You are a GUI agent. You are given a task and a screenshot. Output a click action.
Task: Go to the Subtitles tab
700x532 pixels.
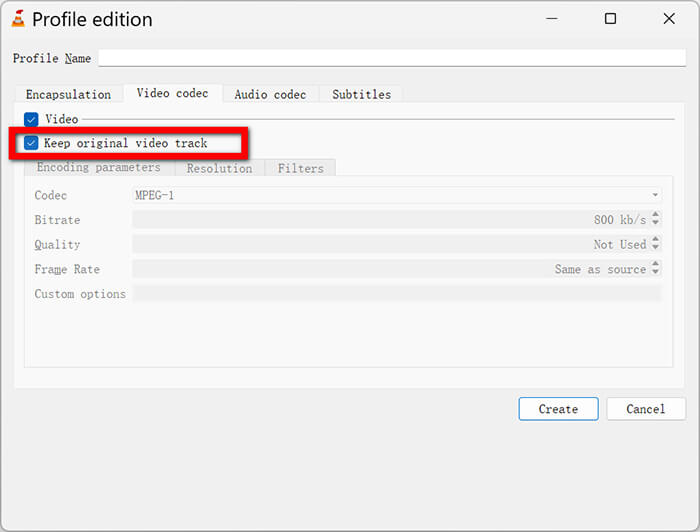pyautogui.click(x=361, y=94)
